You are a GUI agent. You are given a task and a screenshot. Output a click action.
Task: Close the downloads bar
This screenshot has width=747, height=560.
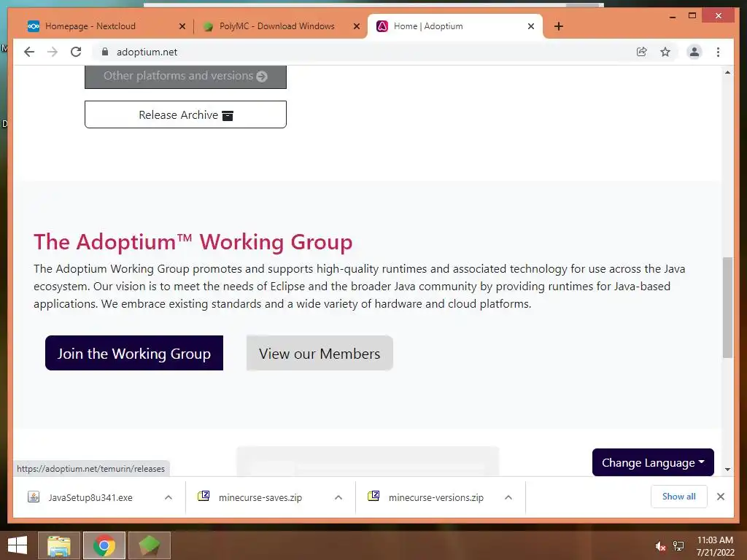[720, 497]
